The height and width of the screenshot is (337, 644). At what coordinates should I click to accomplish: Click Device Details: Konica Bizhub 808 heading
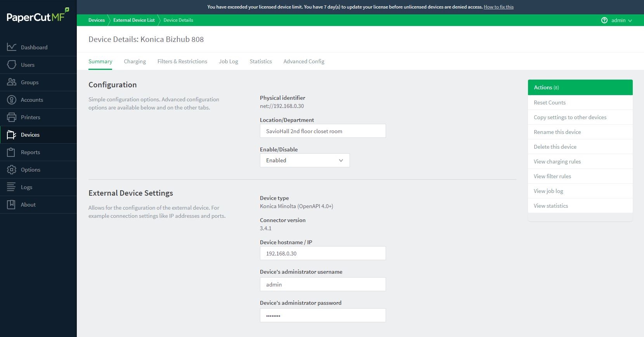point(146,39)
